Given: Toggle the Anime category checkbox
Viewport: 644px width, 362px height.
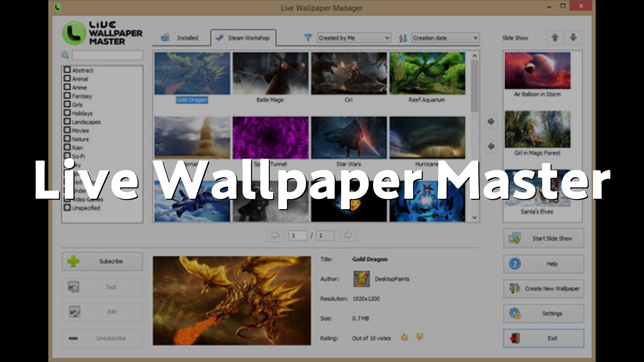Looking at the screenshot, I should click(x=67, y=87).
